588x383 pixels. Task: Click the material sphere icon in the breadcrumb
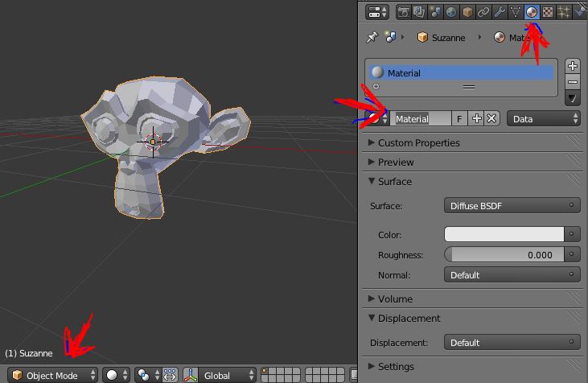(500, 37)
